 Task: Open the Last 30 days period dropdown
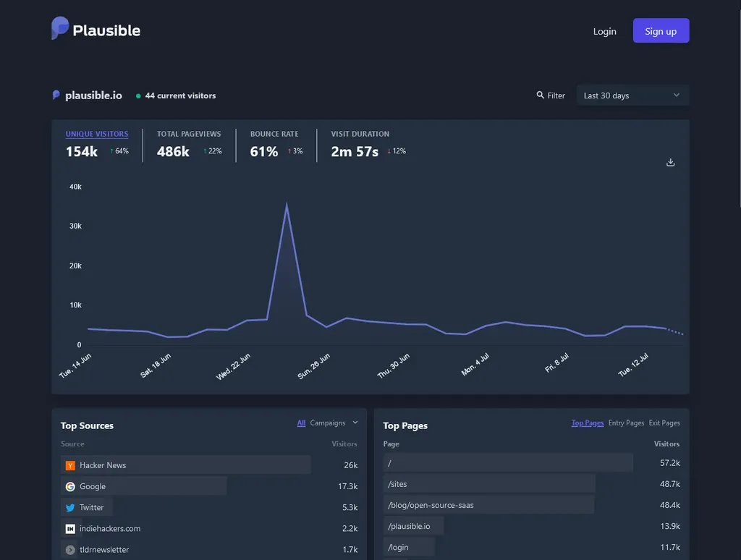pos(632,96)
